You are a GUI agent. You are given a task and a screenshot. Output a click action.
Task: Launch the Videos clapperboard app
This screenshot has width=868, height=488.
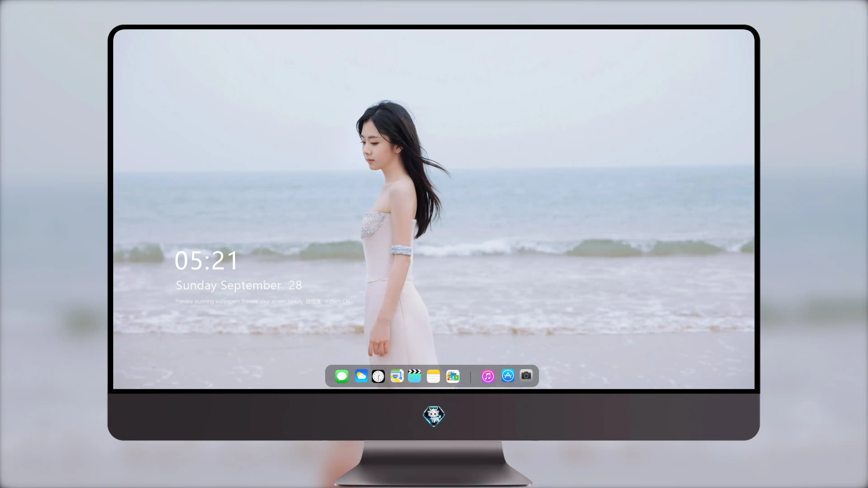point(415,376)
